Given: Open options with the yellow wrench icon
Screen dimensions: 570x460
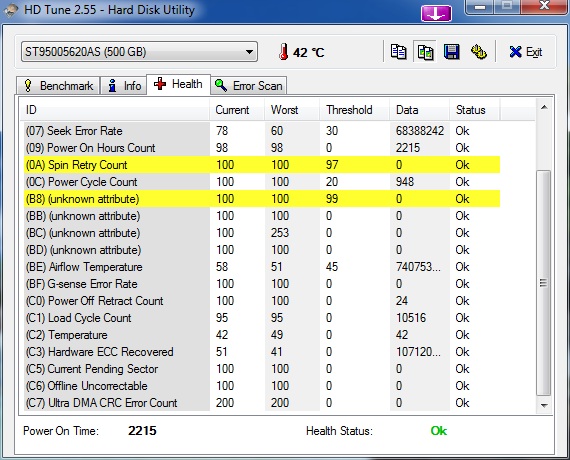Looking at the screenshot, I should coord(479,52).
